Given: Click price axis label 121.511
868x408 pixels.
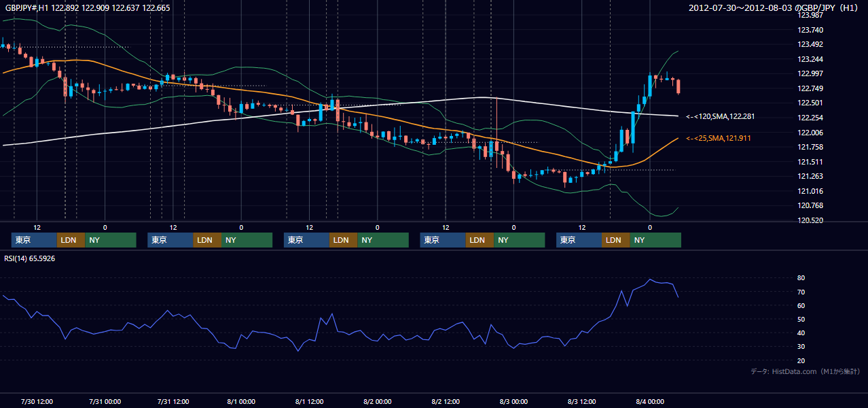Looking at the screenshot, I should pyautogui.click(x=810, y=162).
